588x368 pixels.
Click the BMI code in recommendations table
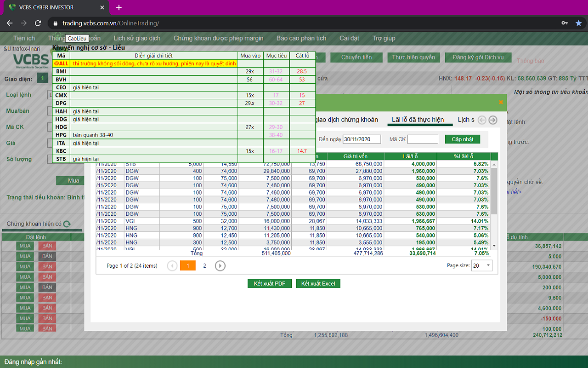(61, 71)
